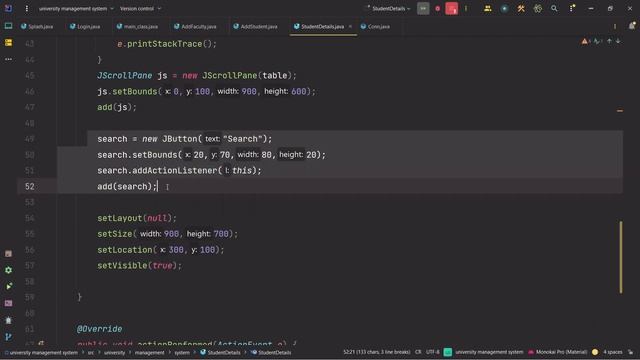640x360 pixels.
Task: Click 'university management system' status bar widget
Action: point(489,352)
